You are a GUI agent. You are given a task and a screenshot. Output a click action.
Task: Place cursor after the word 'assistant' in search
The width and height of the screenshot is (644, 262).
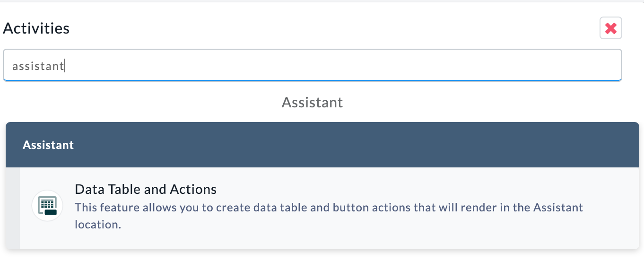click(x=65, y=65)
